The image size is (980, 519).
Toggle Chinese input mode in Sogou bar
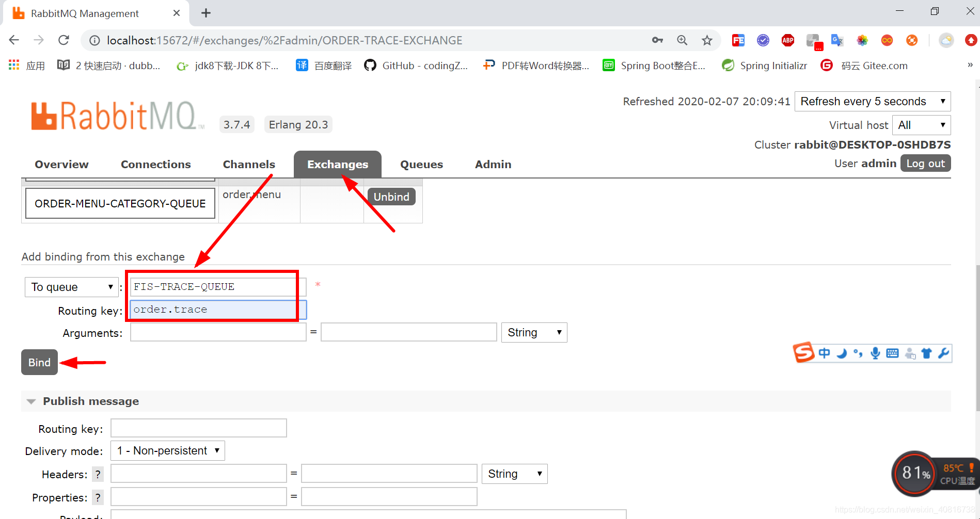(825, 353)
